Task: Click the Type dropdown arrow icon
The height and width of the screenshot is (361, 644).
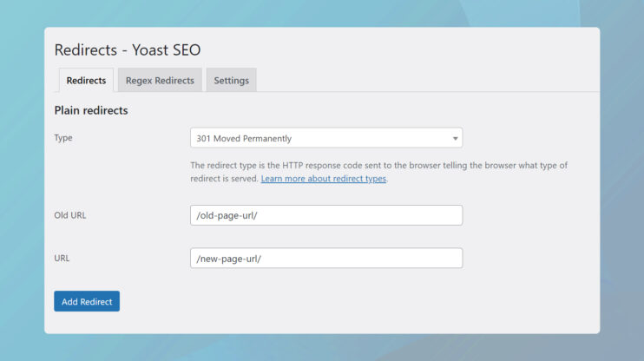Action: 455,138
